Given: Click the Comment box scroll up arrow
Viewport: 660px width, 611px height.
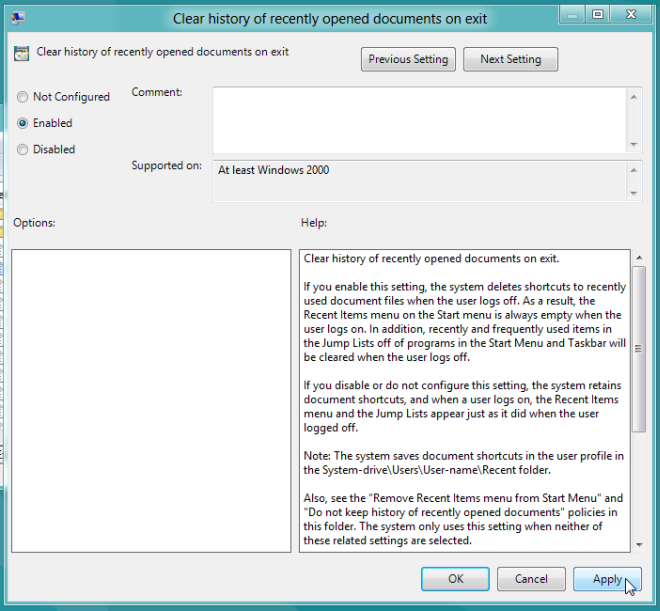Looking at the screenshot, I should click(633, 97).
